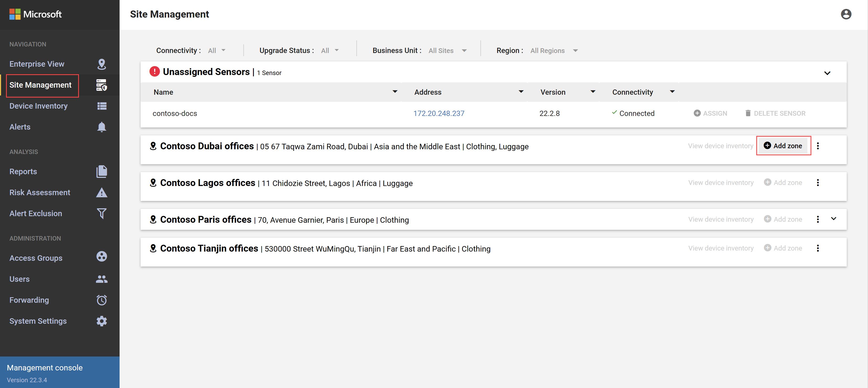The image size is (868, 388).
Task: Click Add zone for Contoso Dubai offices
Action: pyautogui.click(x=783, y=146)
